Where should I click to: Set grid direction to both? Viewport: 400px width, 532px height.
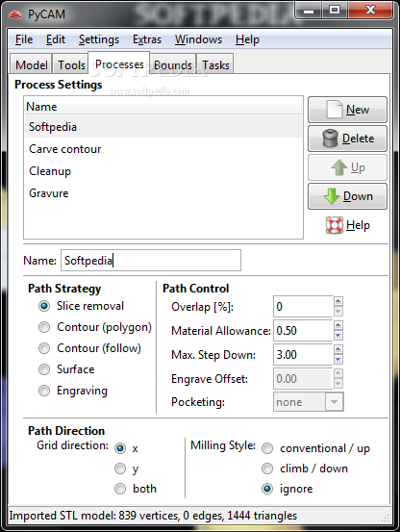[x=120, y=489]
